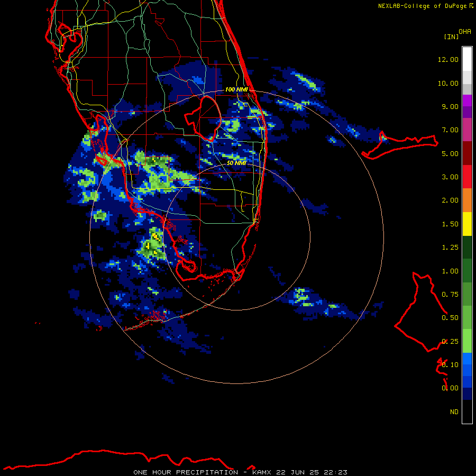Click the Lake Okeechobee outline on the map
Image resolution: width=476 pixels, height=476 pixels.
203,118
